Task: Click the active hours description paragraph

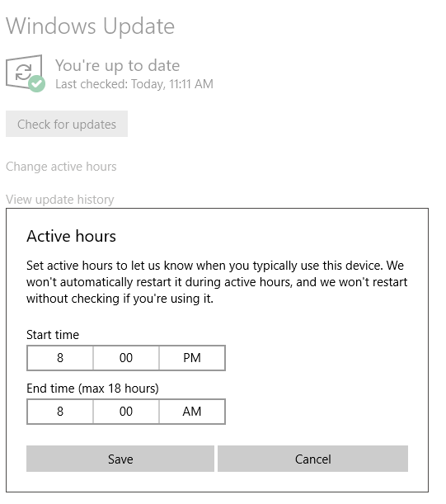Action: tap(217, 282)
